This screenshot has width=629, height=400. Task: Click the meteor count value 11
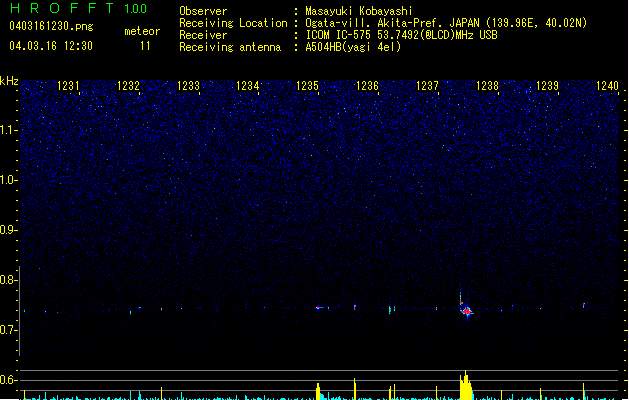tap(145, 46)
